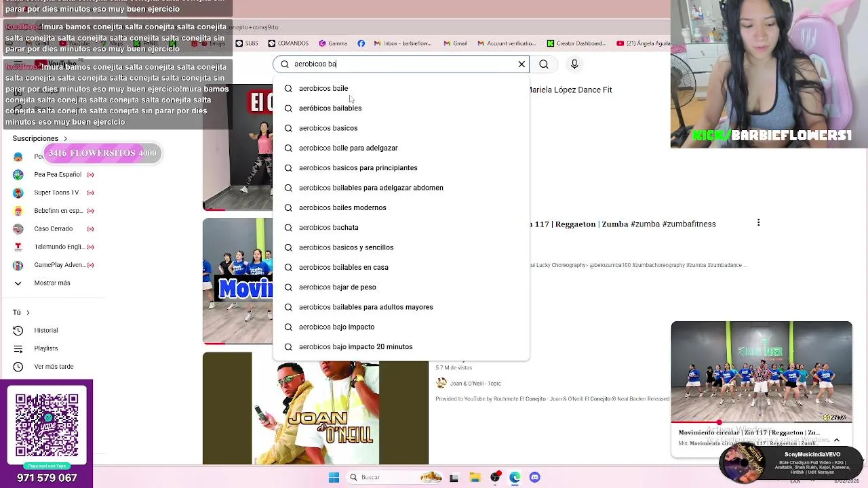Expand Suscripciones section arrow

tap(65, 139)
